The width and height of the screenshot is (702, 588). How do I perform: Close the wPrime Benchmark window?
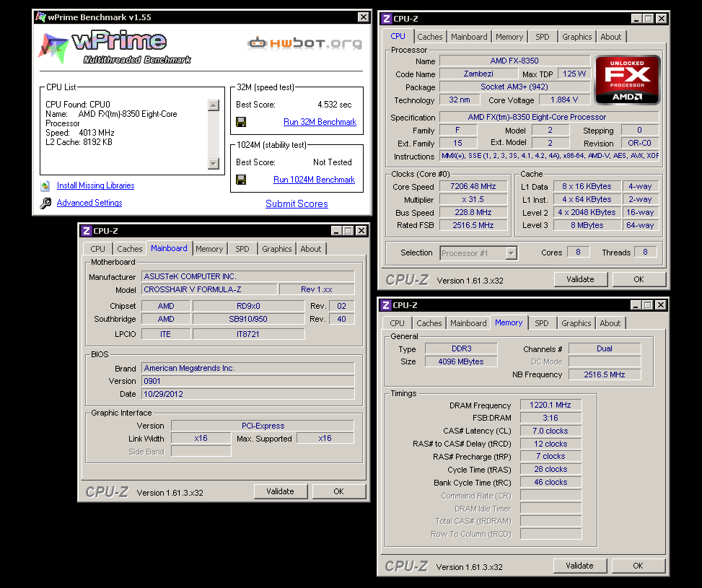point(364,17)
